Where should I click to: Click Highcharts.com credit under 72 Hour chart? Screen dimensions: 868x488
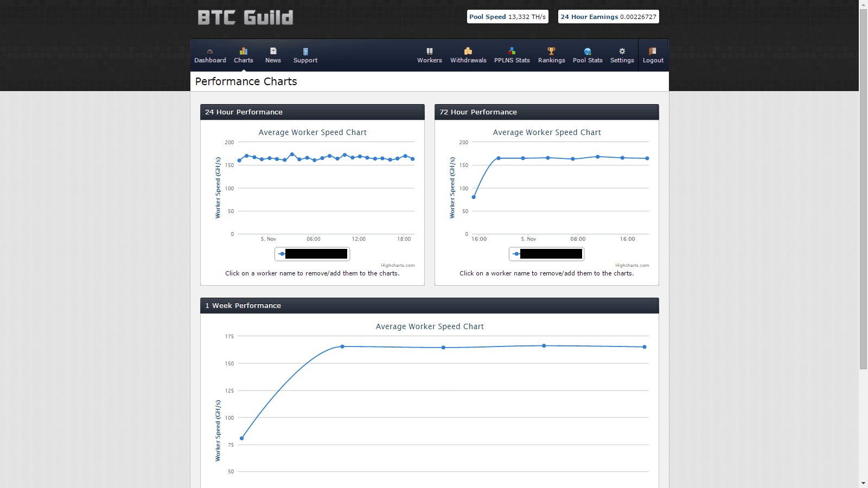(x=632, y=265)
